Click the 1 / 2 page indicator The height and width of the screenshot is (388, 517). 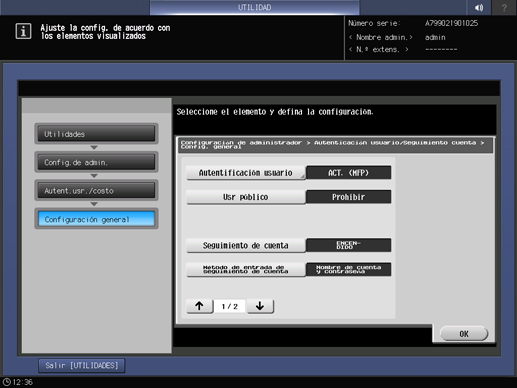(230, 306)
